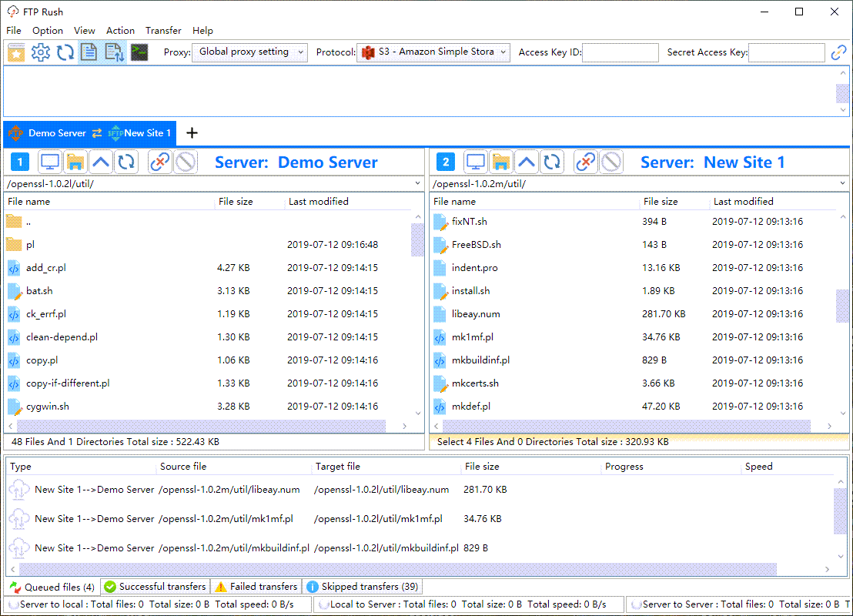
Task: Open the bookmarks folder in New Site 1 pane
Action: click(x=501, y=162)
